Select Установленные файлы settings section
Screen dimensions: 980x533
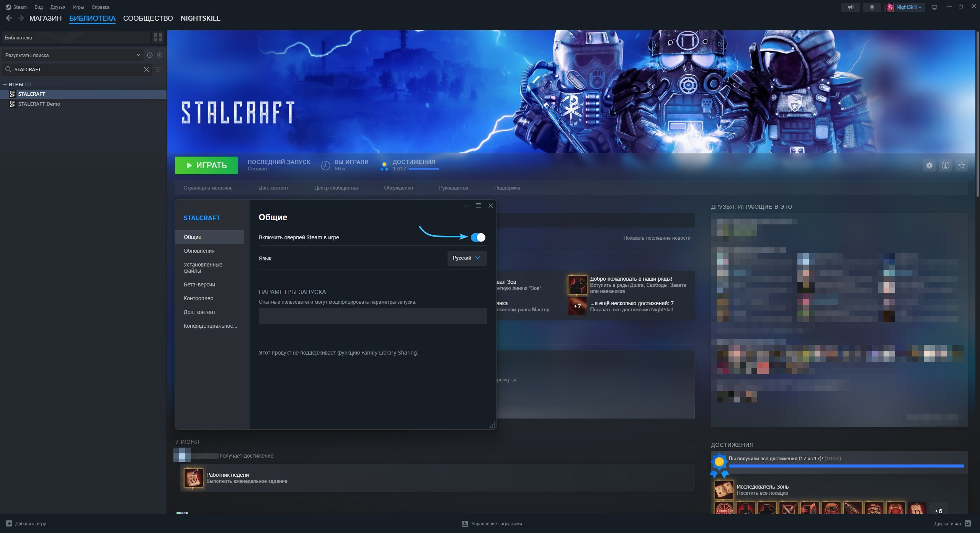(x=209, y=268)
